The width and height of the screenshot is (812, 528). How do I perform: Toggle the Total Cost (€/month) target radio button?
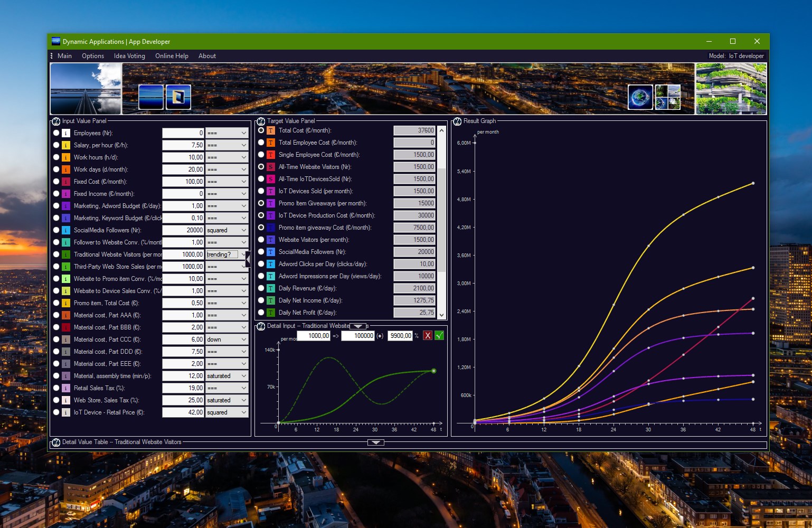[261, 130]
